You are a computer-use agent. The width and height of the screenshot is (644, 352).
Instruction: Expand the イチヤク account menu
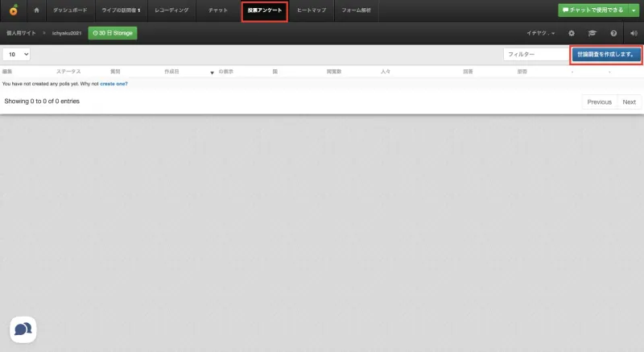pyautogui.click(x=540, y=33)
